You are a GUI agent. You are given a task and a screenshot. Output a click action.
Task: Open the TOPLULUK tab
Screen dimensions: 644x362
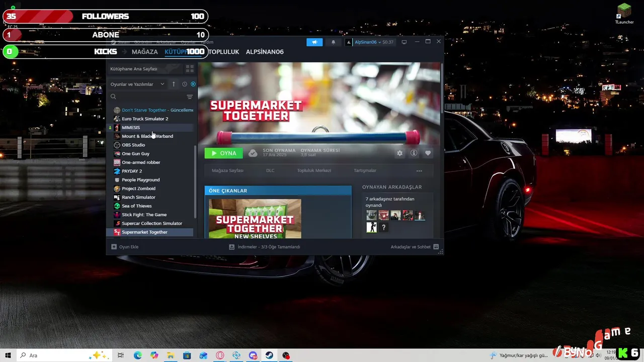(x=224, y=52)
